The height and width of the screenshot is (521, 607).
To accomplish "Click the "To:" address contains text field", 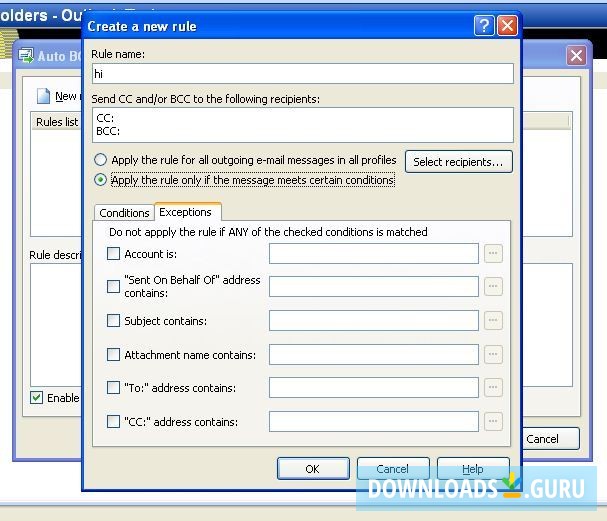I will coord(374,387).
